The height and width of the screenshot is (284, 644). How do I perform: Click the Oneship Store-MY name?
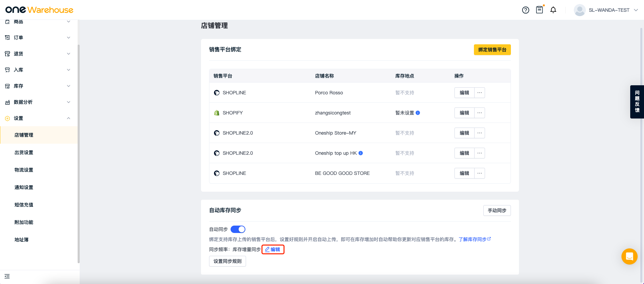click(335, 133)
